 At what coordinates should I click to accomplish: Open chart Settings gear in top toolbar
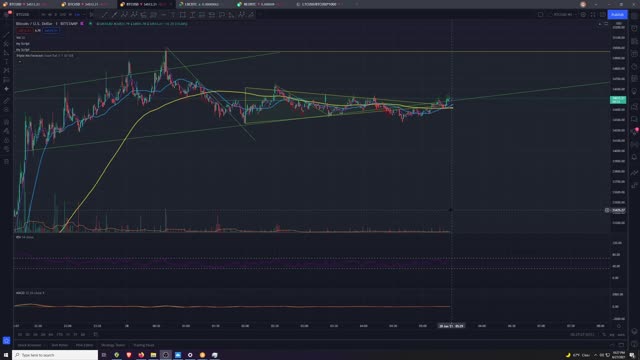(x=583, y=15)
